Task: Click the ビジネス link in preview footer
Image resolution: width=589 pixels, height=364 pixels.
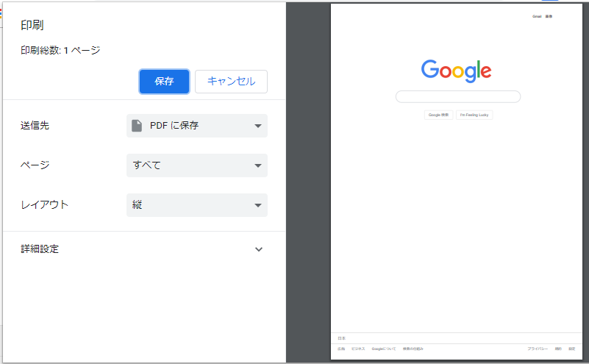Action: 358,349
